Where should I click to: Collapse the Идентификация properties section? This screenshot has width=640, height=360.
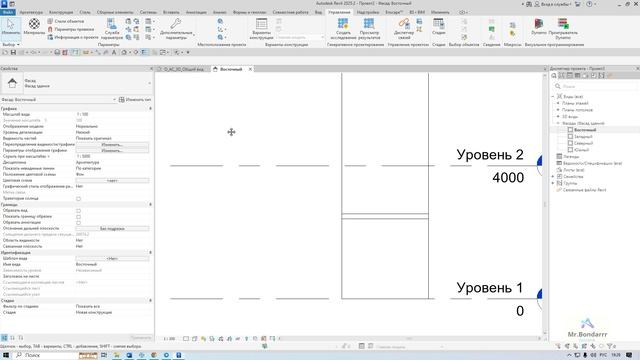150,253
